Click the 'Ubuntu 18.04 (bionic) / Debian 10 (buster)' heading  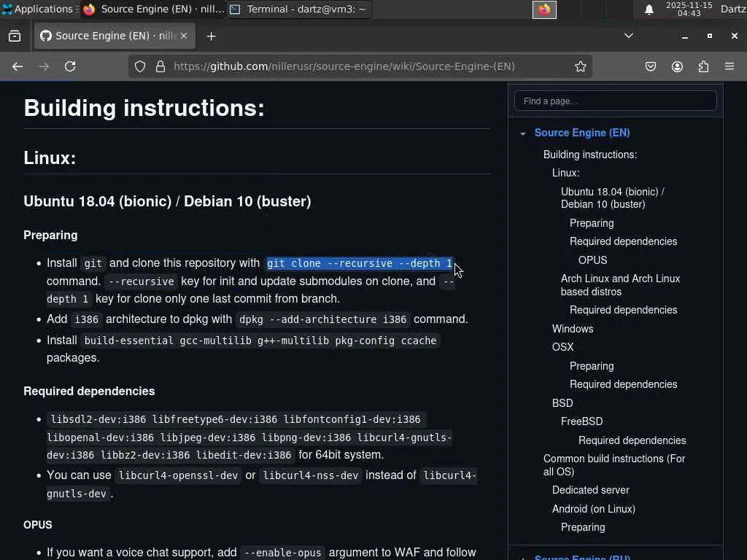[x=167, y=201]
